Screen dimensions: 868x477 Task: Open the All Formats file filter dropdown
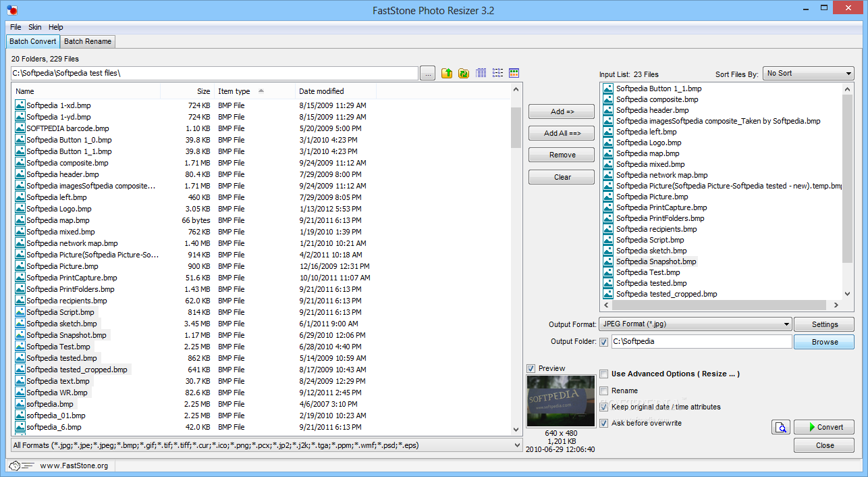(x=267, y=445)
